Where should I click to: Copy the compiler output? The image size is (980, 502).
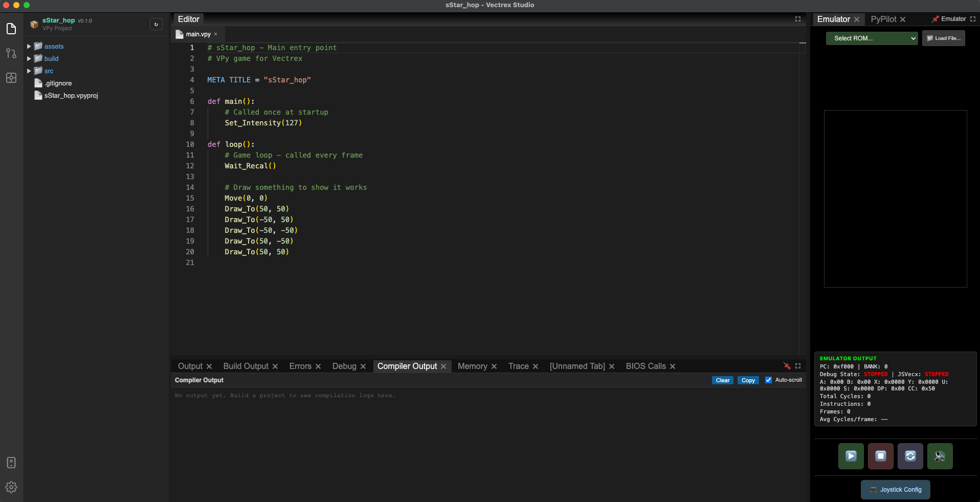[x=748, y=380]
